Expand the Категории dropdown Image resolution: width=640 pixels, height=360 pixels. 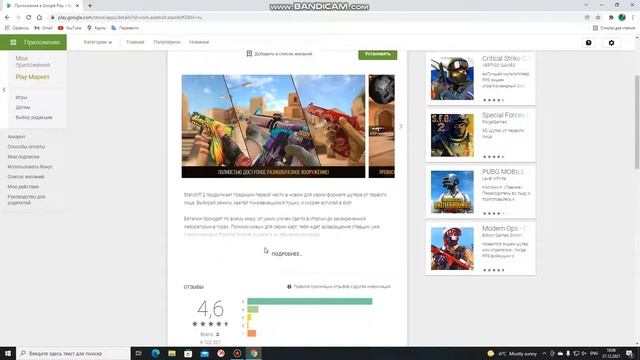(x=98, y=42)
